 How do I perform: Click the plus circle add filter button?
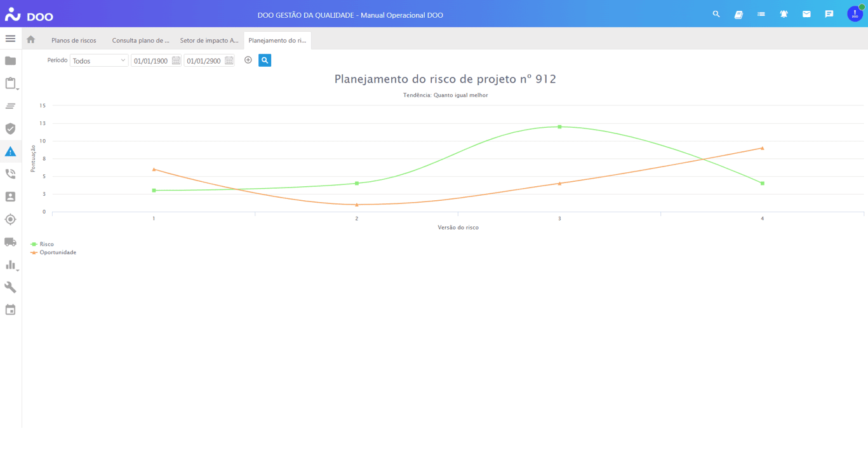click(248, 60)
